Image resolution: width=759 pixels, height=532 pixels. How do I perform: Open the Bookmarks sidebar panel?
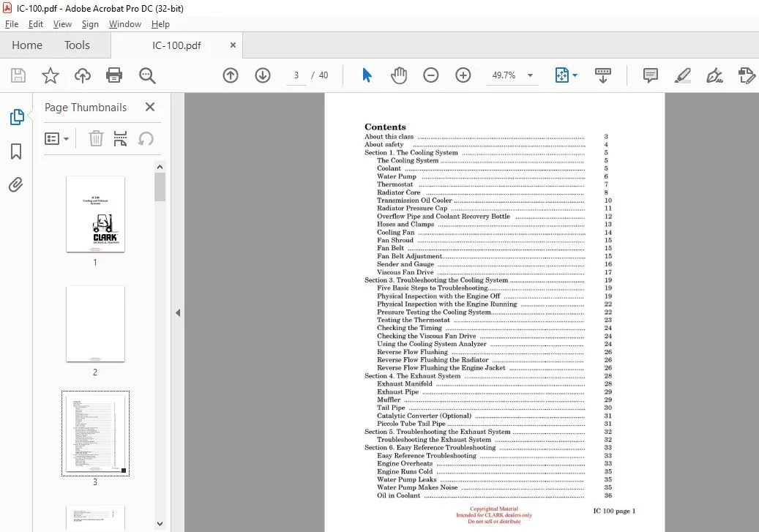click(x=16, y=151)
